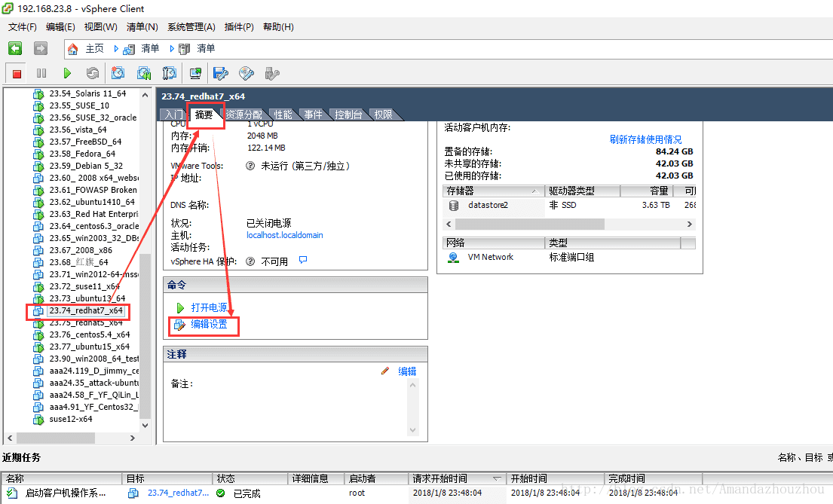The width and height of the screenshot is (833, 504).
Task: Open the snapshot manager icon
Action: point(170,73)
